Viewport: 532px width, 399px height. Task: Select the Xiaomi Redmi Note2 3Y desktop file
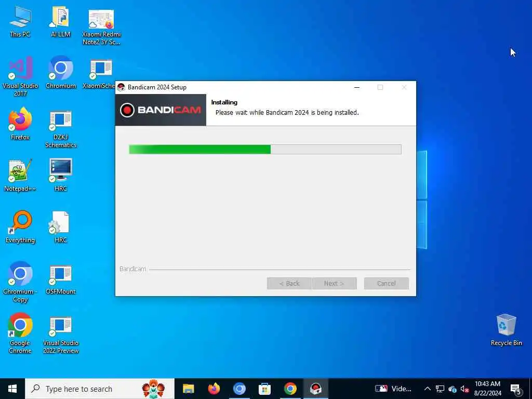101,27
